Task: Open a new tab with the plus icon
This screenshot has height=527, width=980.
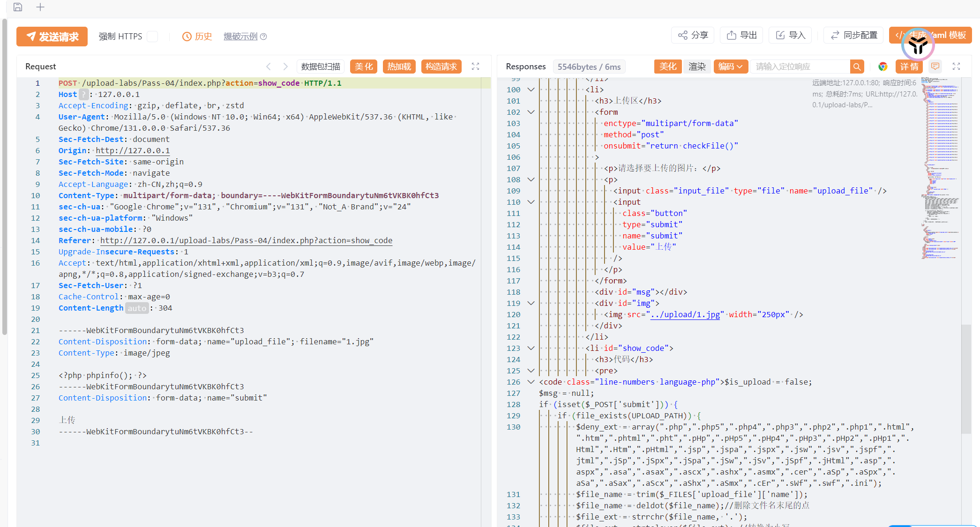Action: pyautogui.click(x=40, y=7)
